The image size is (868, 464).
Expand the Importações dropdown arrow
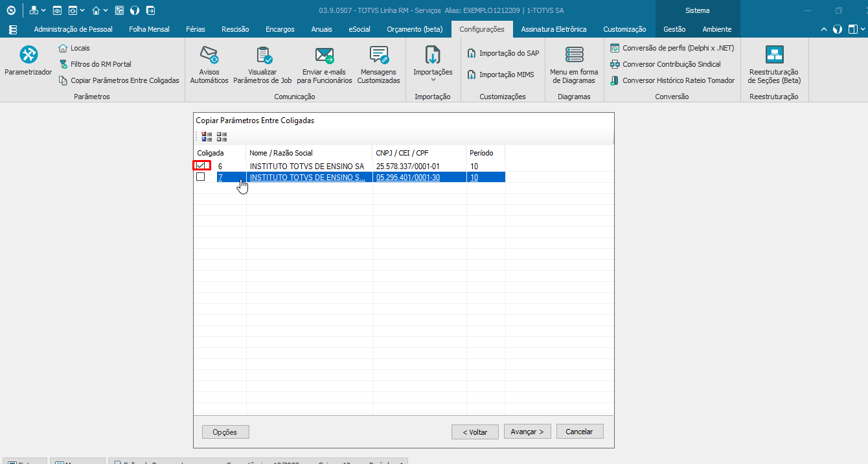click(433, 80)
